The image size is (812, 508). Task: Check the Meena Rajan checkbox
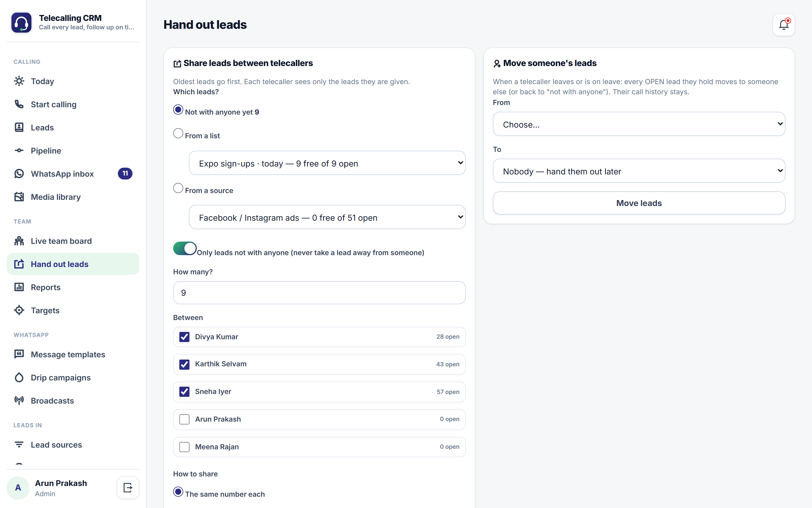coord(184,447)
